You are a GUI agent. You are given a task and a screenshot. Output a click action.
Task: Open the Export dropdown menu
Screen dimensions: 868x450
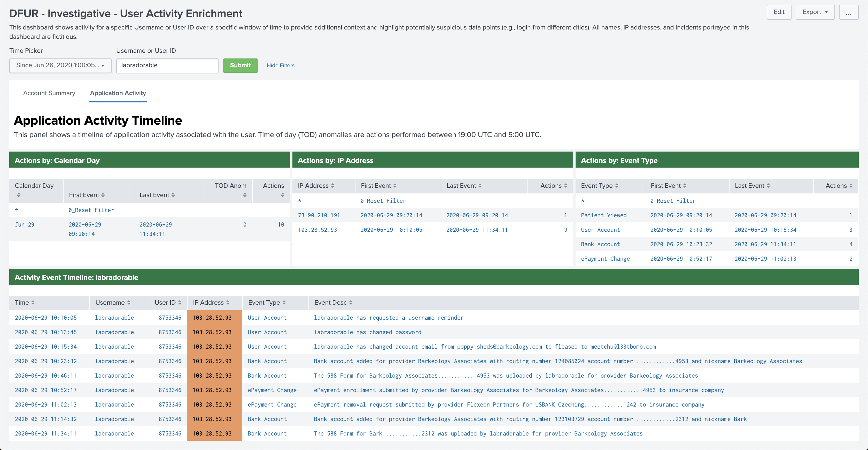click(x=815, y=12)
